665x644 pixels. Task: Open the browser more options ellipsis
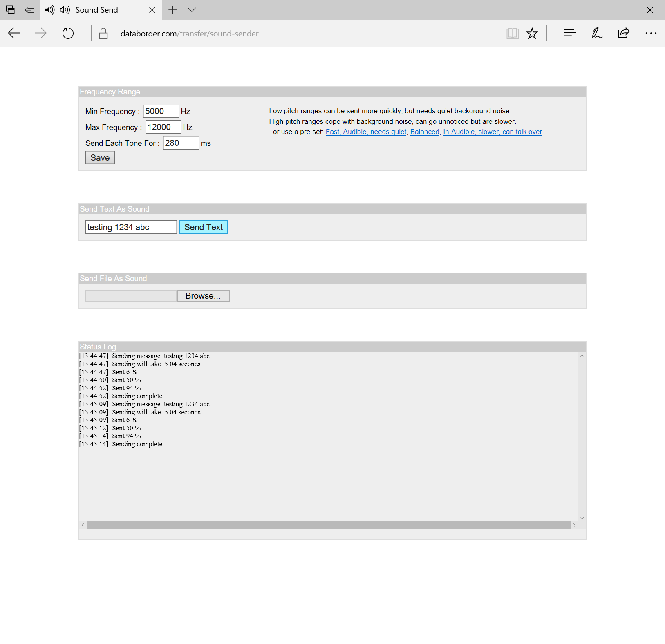pyautogui.click(x=651, y=33)
